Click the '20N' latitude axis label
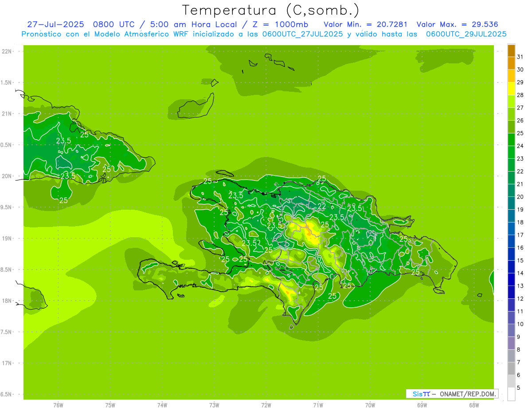Viewport: 532px width, 411px height. click(x=7, y=176)
